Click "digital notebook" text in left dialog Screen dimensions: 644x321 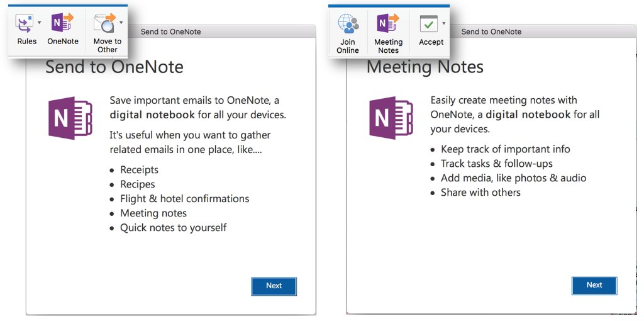[x=152, y=115]
